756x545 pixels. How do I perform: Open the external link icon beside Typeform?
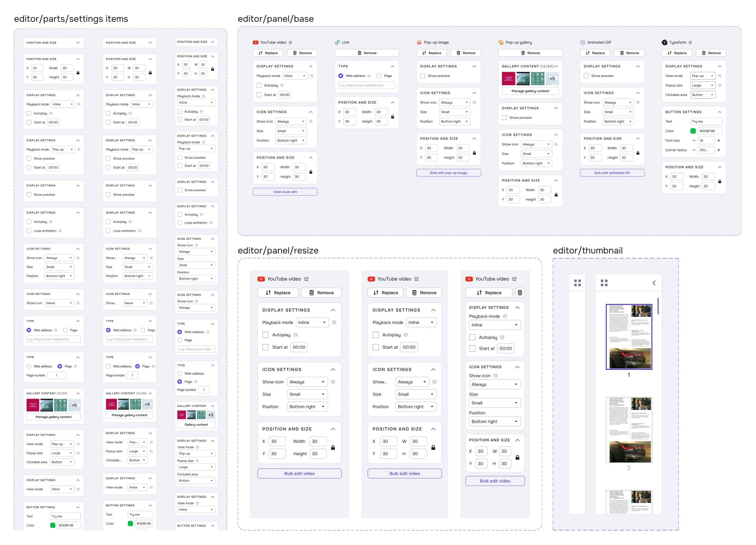690,42
